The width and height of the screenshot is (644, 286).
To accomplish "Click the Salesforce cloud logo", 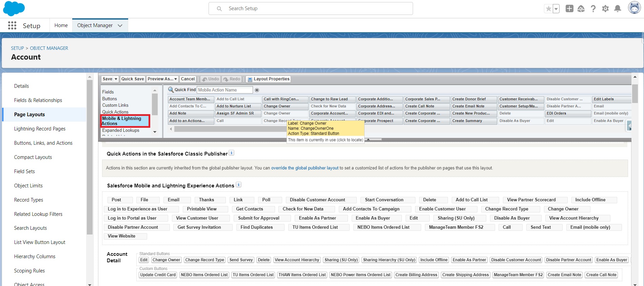I will pos(14,8).
